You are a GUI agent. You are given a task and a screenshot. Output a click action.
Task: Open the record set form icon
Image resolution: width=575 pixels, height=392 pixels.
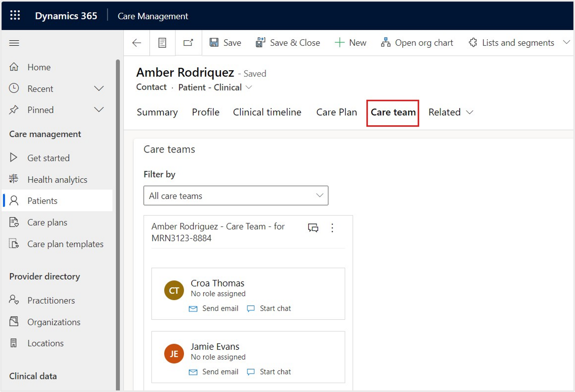[x=162, y=43]
